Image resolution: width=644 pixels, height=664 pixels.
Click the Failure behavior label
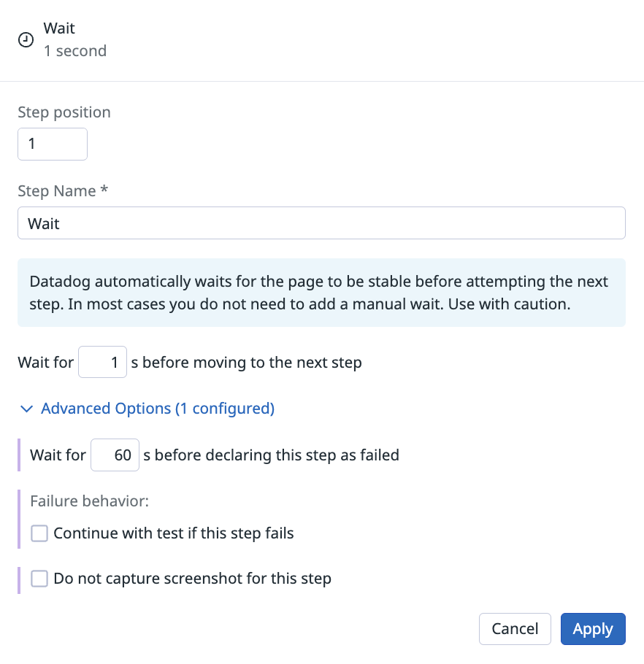click(89, 501)
